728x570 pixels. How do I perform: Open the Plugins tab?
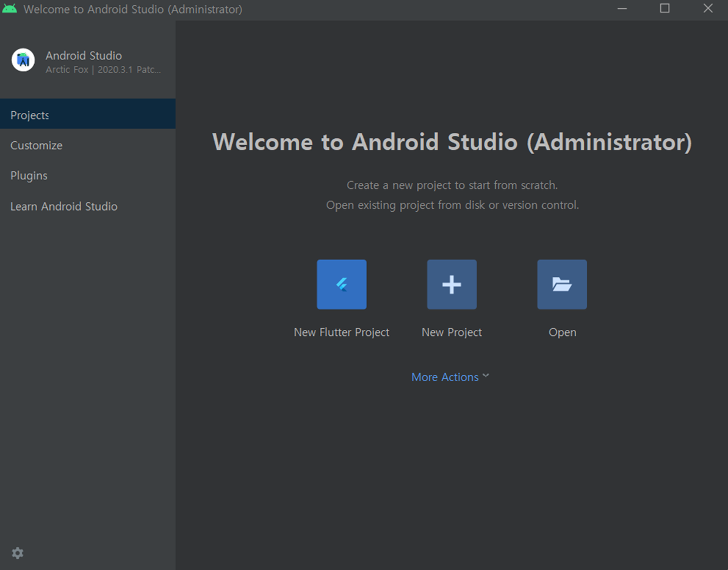coord(88,176)
